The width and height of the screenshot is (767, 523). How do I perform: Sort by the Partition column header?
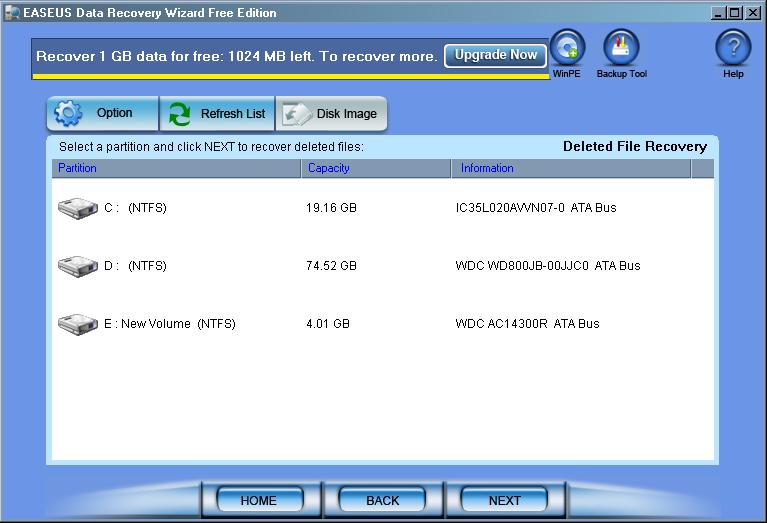[176, 168]
